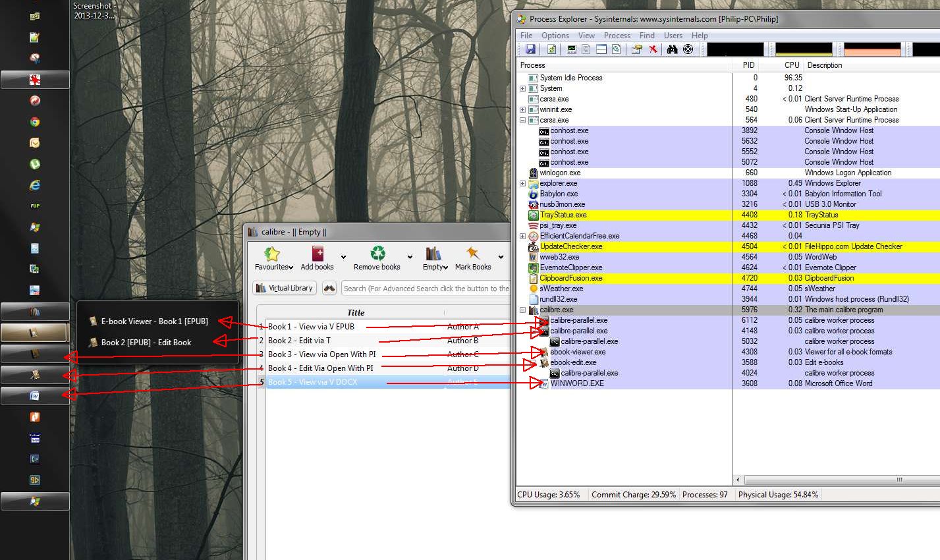Open the Add books dropdown arrow
Image resolution: width=940 pixels, height=560 pixels.
click(343, 257)
